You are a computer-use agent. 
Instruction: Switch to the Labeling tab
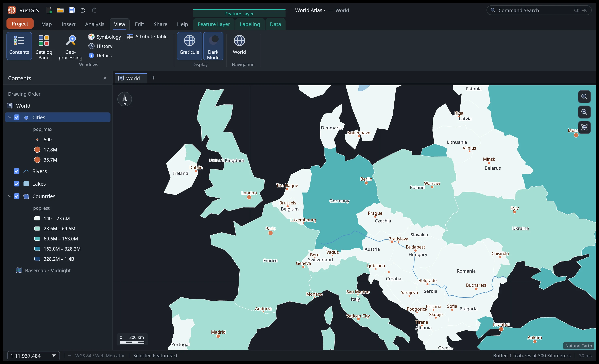pos(250,24)
